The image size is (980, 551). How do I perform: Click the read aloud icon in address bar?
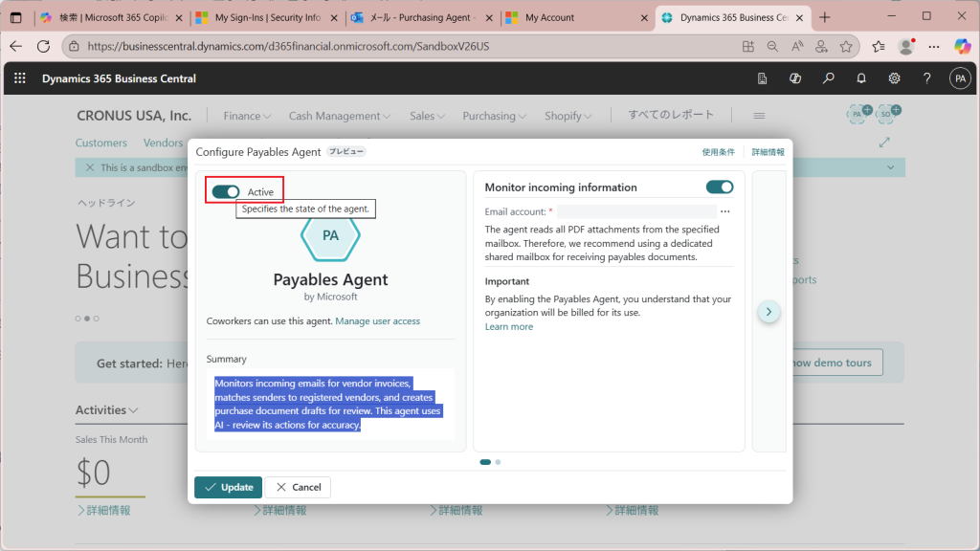pos(797,46)
